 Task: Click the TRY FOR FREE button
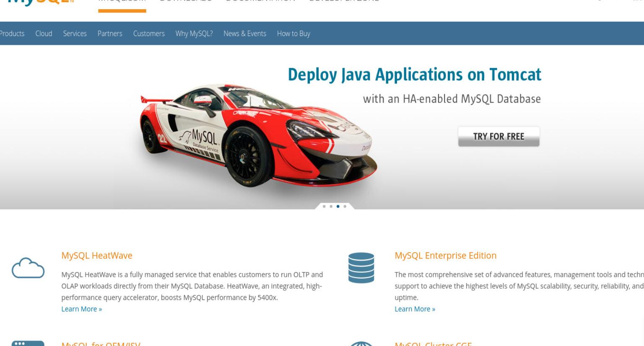[x=499, y=137]
